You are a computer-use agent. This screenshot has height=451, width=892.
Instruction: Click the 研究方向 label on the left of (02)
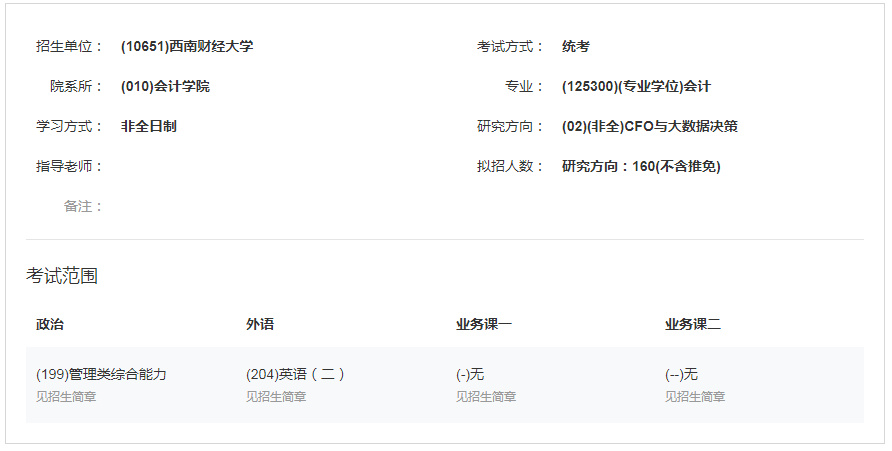pyautogui.click(x=510, y=126)
